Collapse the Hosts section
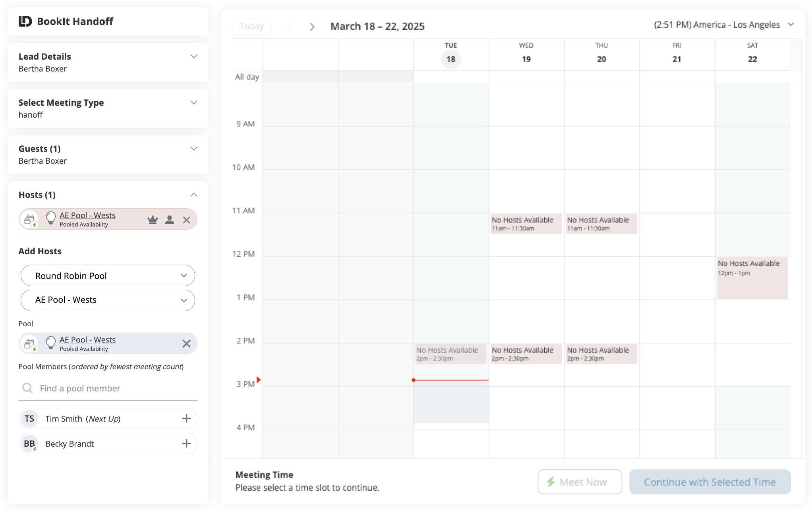This screenshot has height=515, width=812. [193, 195]
